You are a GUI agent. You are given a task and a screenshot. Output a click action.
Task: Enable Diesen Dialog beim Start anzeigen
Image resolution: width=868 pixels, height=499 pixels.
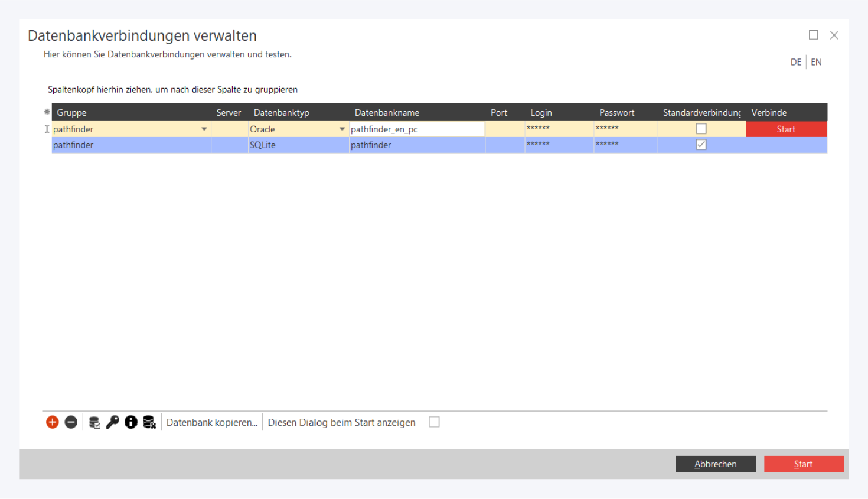[435, 422]
